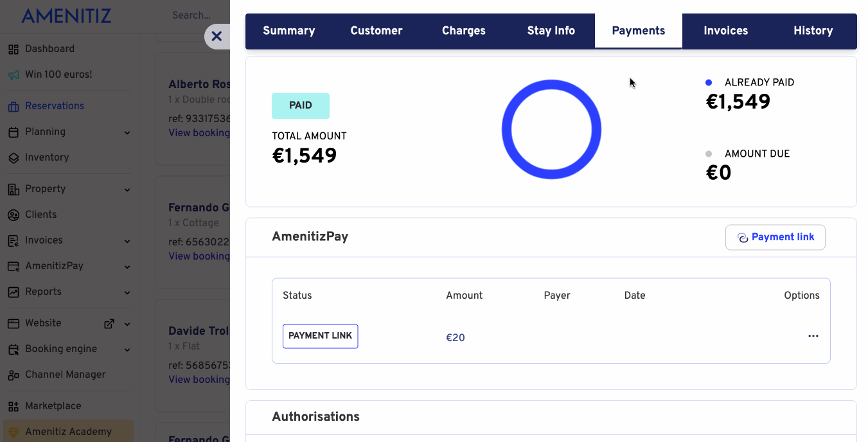Screen dimensions: 868x442
Task: Click the Marketplace grid icon
Action: (x=13, y=407)
